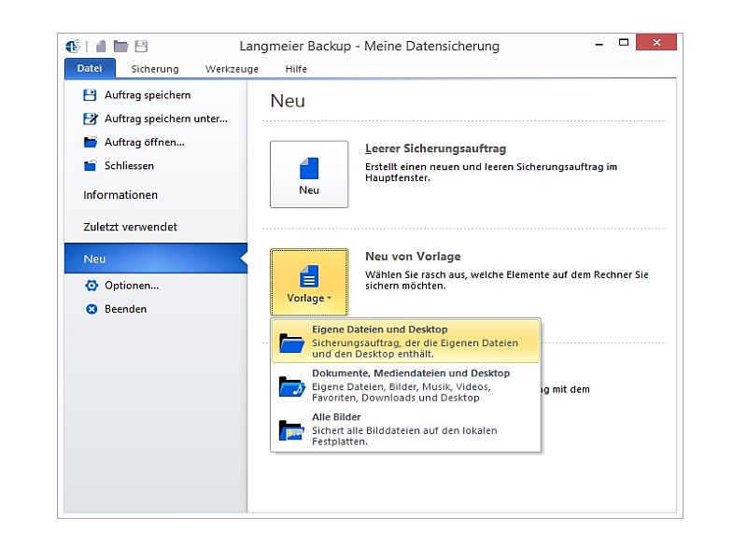Viewport: 747px width, 560px height.
Task: Open the Werkzeuge tab
Action: click(232, 69)
